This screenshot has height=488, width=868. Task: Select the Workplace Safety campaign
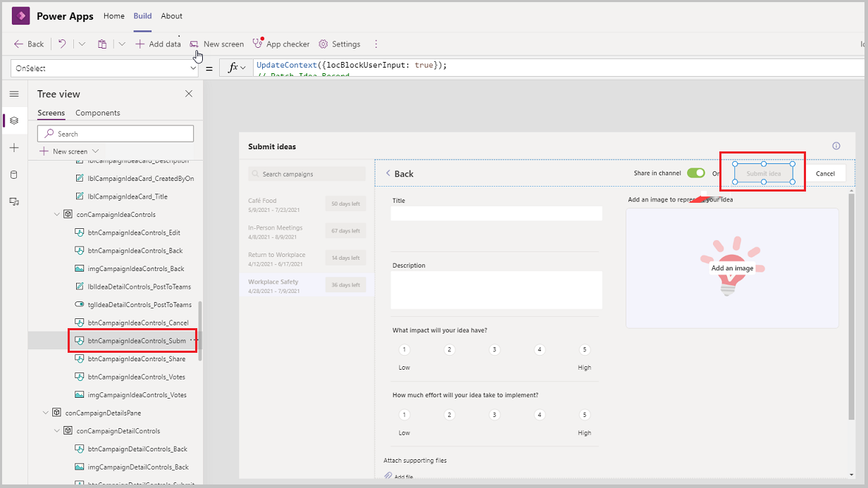[x=306, y=285]
